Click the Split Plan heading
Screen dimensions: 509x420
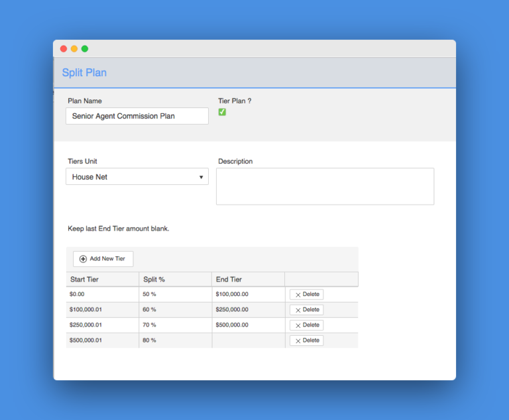84,72
